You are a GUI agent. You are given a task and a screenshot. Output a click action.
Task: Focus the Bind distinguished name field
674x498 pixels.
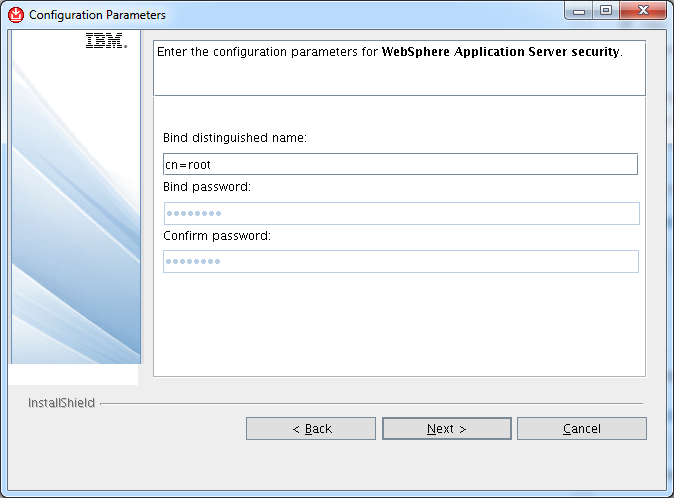[400, 164]
